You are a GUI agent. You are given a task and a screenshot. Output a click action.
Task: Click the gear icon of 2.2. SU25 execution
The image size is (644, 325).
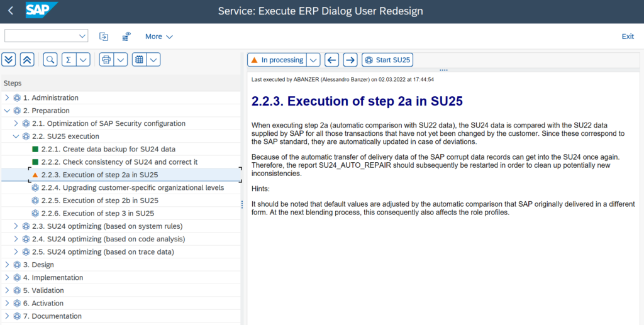[26, 136]
